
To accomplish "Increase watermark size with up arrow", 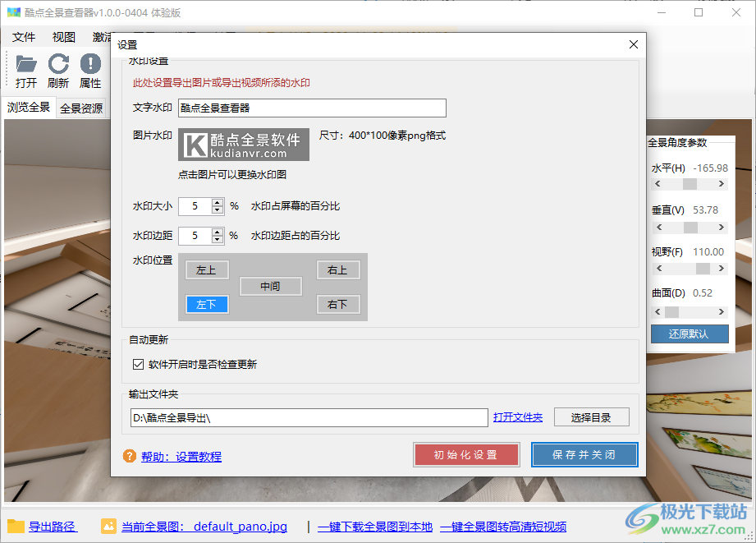I will pos(218,203).
